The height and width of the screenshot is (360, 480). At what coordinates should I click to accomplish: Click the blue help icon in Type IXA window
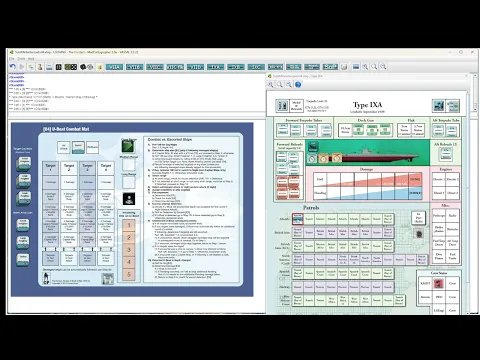coord(298,85)
